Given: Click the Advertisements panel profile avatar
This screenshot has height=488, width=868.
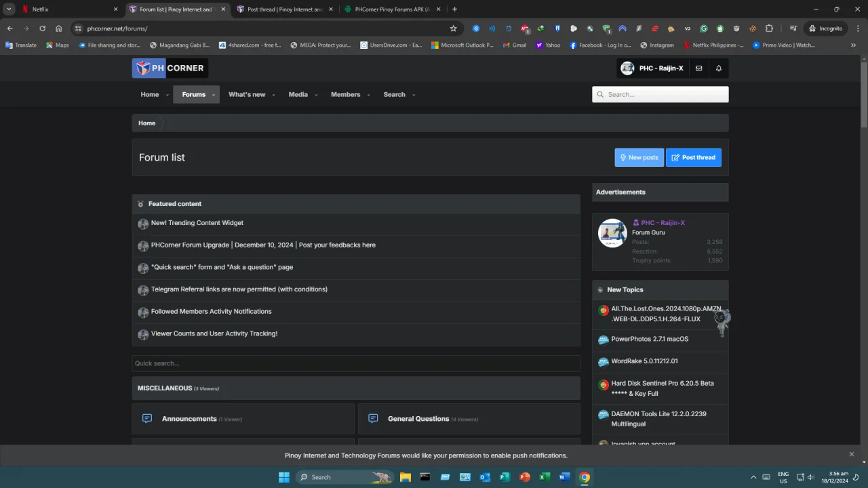Looking at the screenshot, I should [x=612, y=233].
